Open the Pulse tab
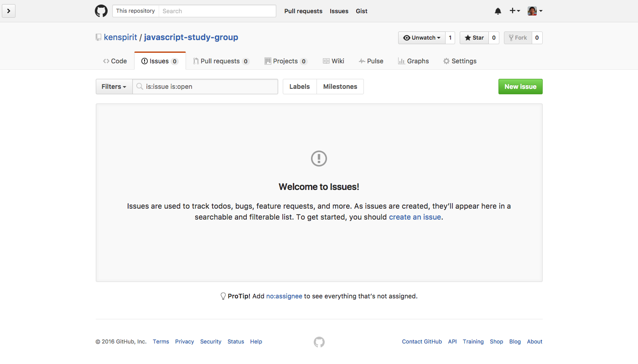Image resolution: width=638 pixels, height=364 pixels. coord(371,61)
